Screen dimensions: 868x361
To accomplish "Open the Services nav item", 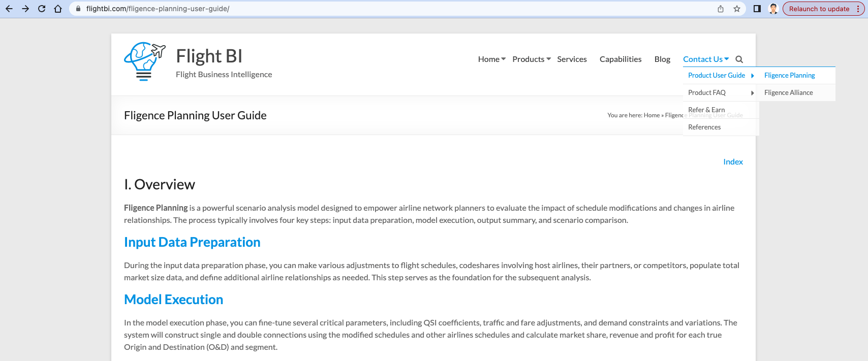I will (572, 59).
